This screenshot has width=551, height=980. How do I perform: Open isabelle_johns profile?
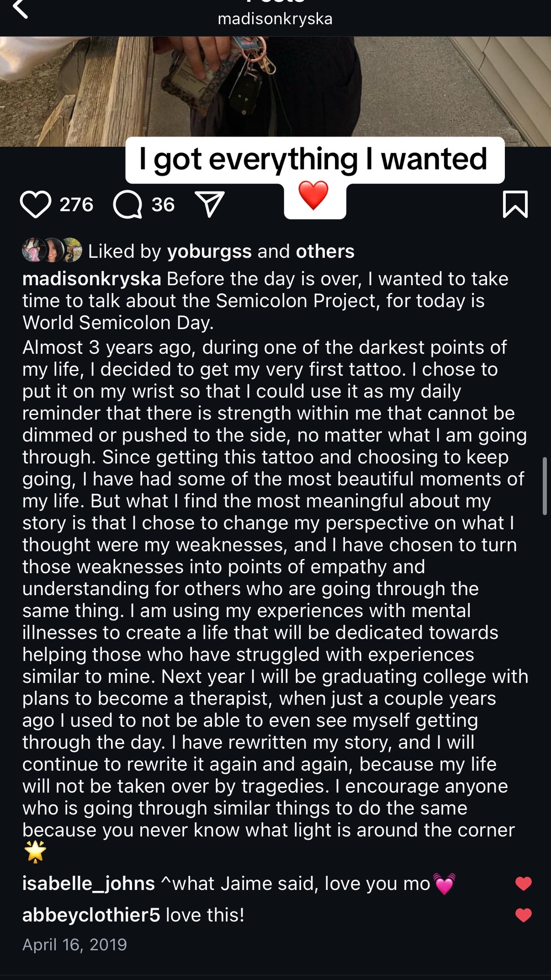click(89, 884)
